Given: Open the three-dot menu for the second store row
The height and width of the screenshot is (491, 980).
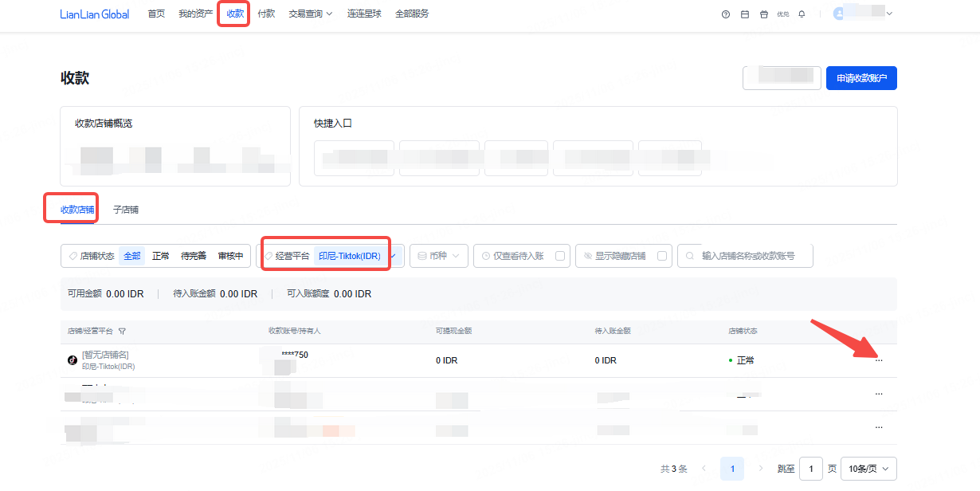Looking at the screenshot, I should (x=879, y=394).
